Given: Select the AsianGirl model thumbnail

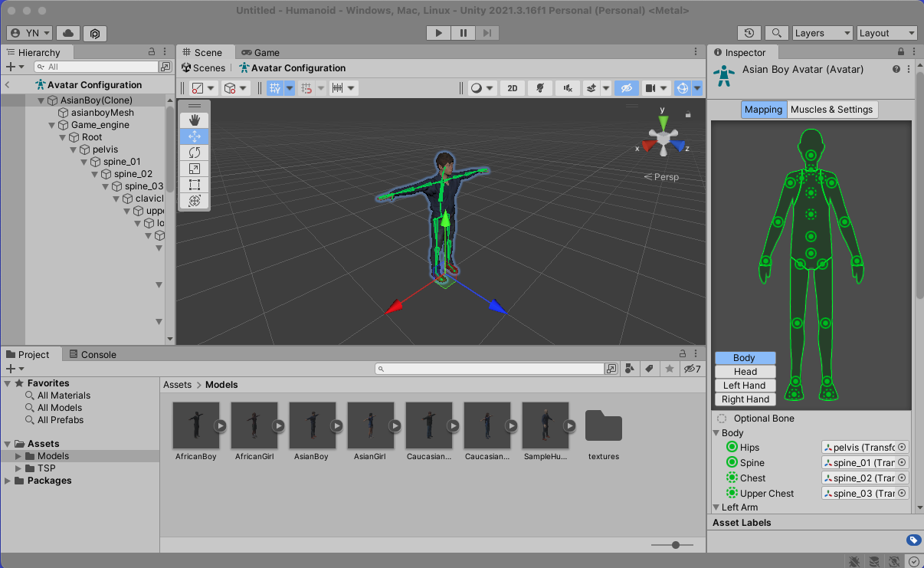Looking at the screenshot, I should pyautogui.click(x=371, y=425).
